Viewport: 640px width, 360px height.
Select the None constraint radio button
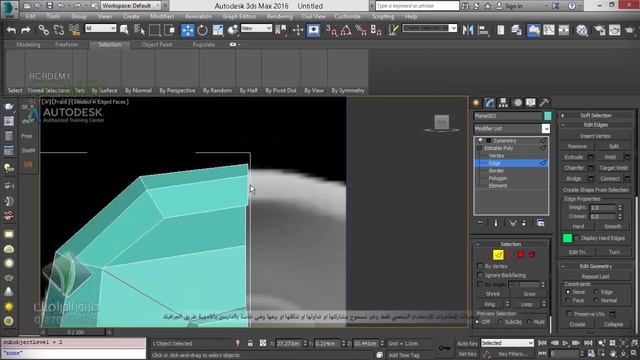(568, 292)
